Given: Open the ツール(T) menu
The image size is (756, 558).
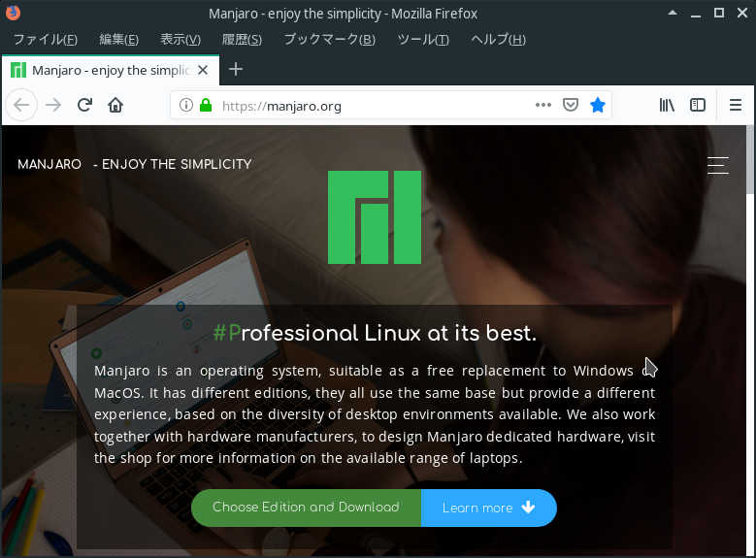Looking at the screenshot, I should (x=423, y=39).
